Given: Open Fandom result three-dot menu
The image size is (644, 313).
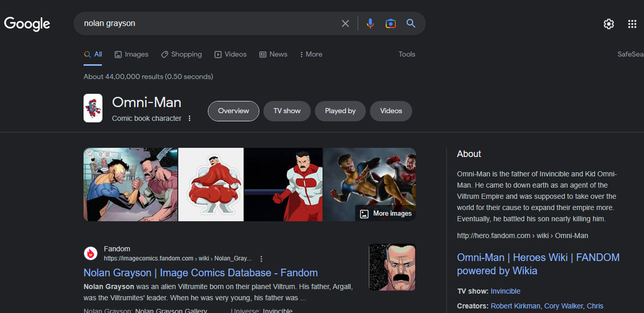Looking at the screenshot, I should [261, 258].
